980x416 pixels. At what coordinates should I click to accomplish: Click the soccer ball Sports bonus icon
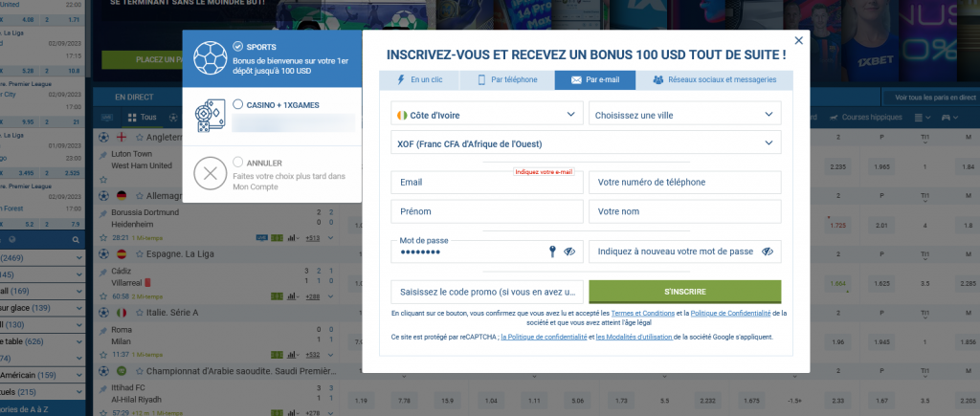tap(211, 58)
